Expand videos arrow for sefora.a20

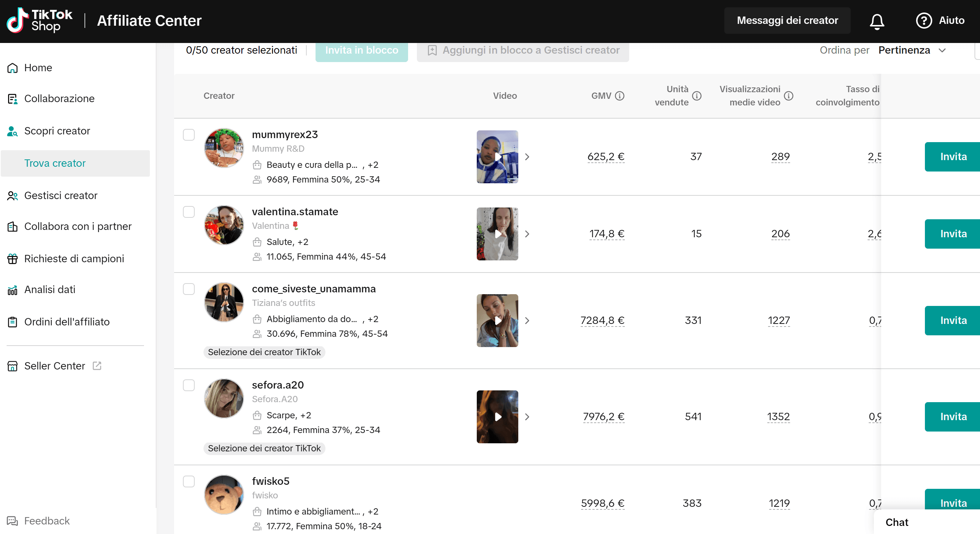pos(527,417)
